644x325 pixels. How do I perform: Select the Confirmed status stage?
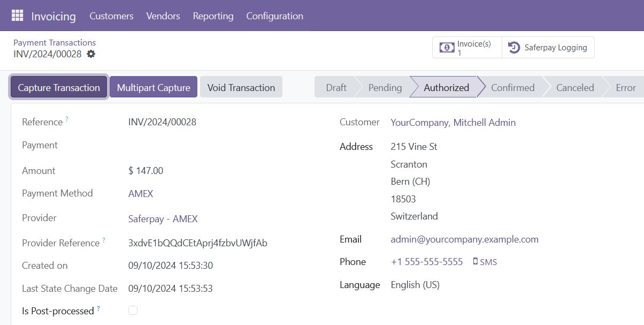click(x=512, y=87)
